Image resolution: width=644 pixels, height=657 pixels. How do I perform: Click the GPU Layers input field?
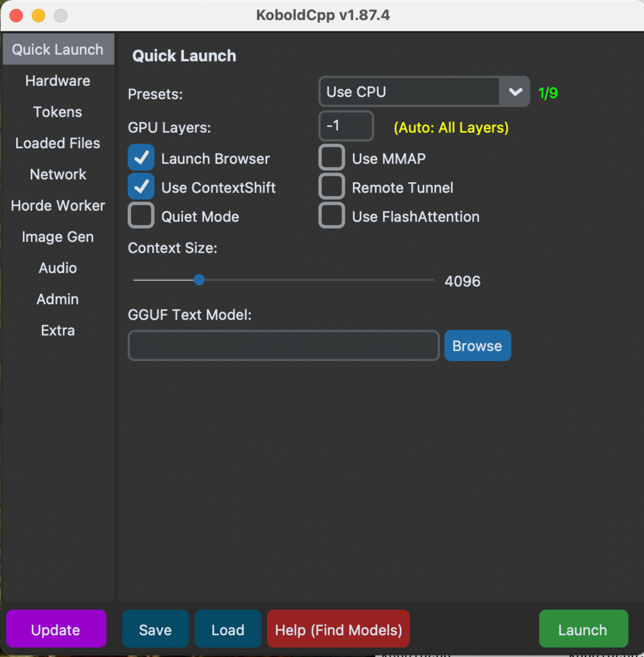coord(346,126)
